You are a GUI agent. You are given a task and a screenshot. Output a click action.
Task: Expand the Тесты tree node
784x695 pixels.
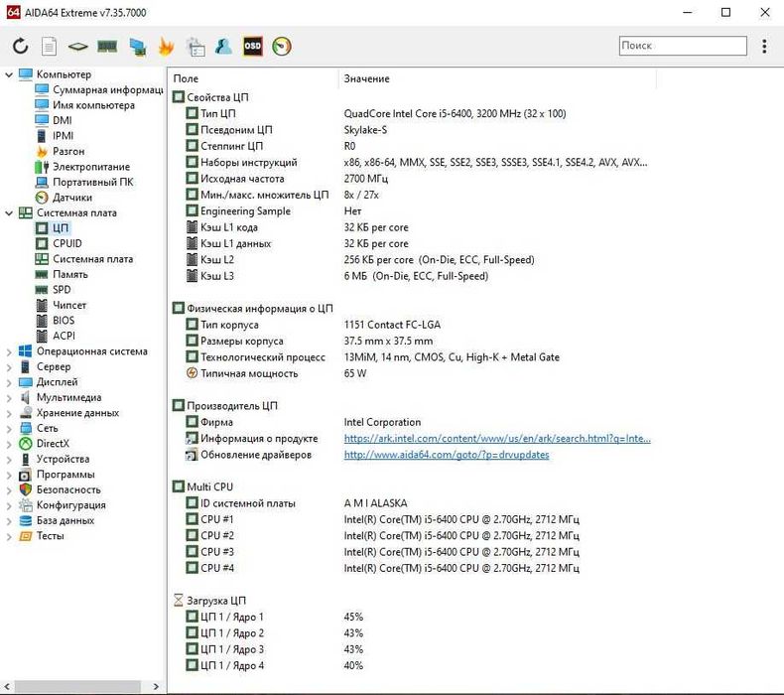pyautogui.click(x=9, y=536)
